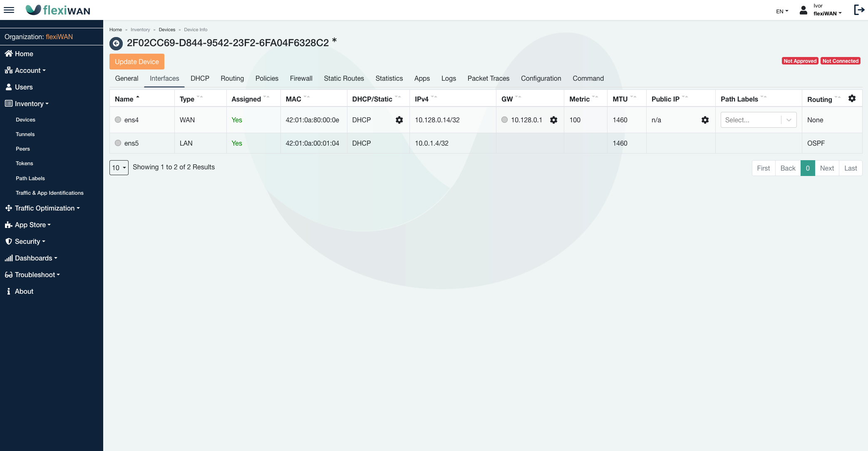This screenshot has width=868, height=451.
Task: Switch to the Firewall tab
Action: 301,78
